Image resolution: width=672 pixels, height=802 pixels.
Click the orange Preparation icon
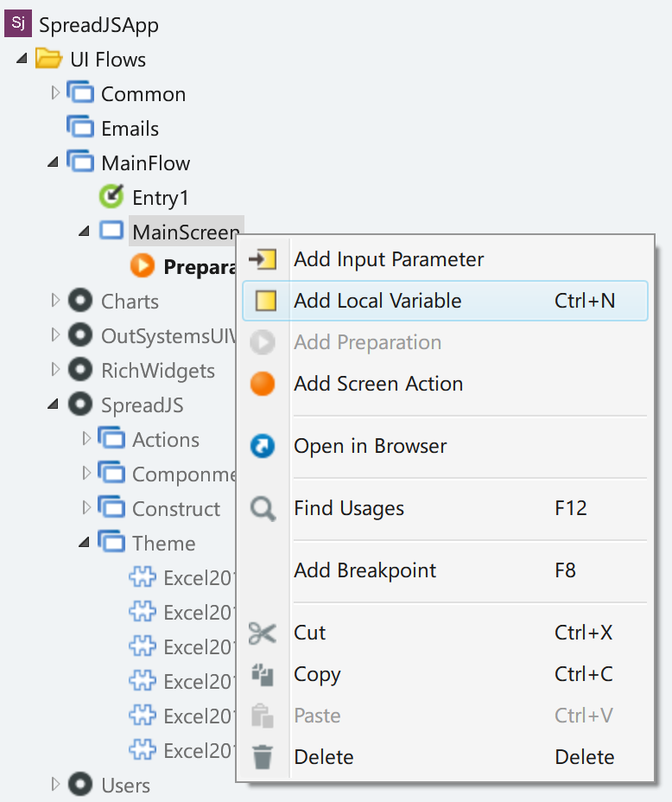pos(143,266)
